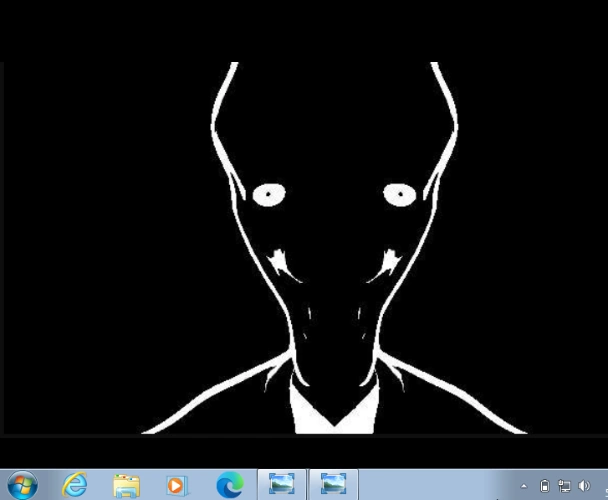Launch Windows Media Player from taskbar

[177, 485]
